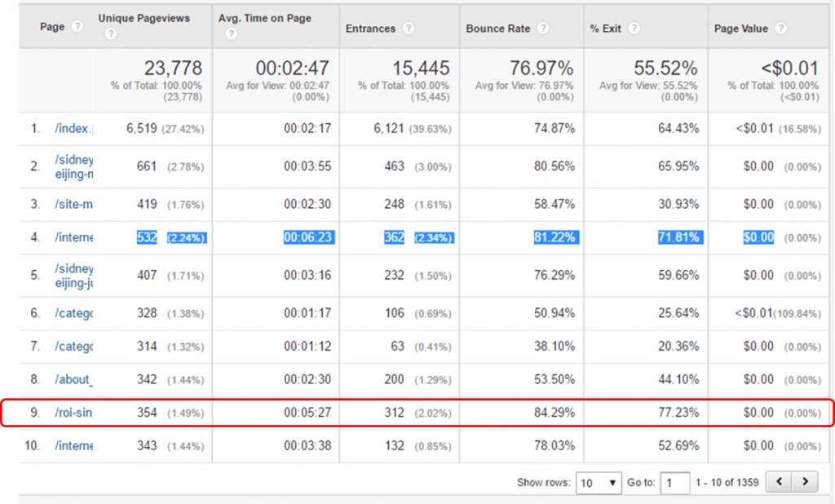Click the help icon next to Page
The height and width of the screenshot is (504, 835).
click(x=77, y=26)
